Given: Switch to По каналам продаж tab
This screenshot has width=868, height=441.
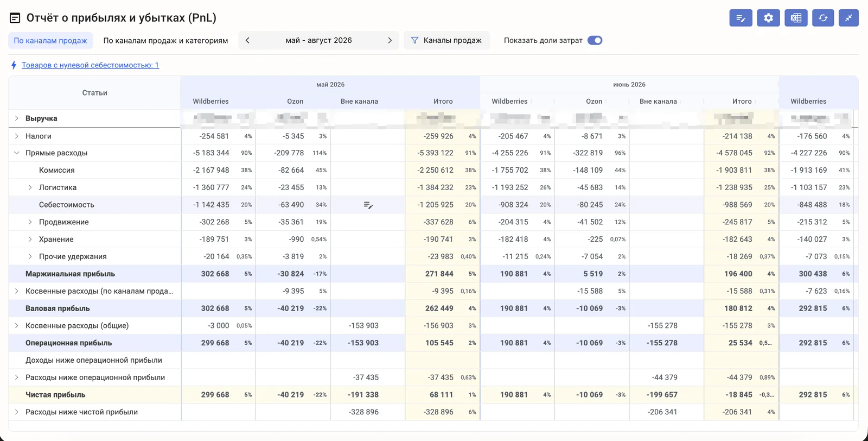Looking at the screenshot, I should click(x=50, y=40).
